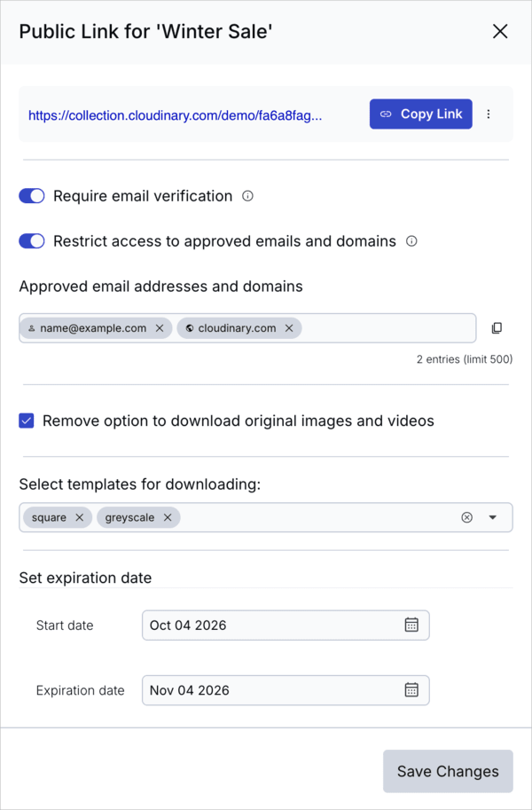The height and width of the screenshot is (810, 532).
Task: Show info for Restrict access setting
Action: (x=411, y=241)
